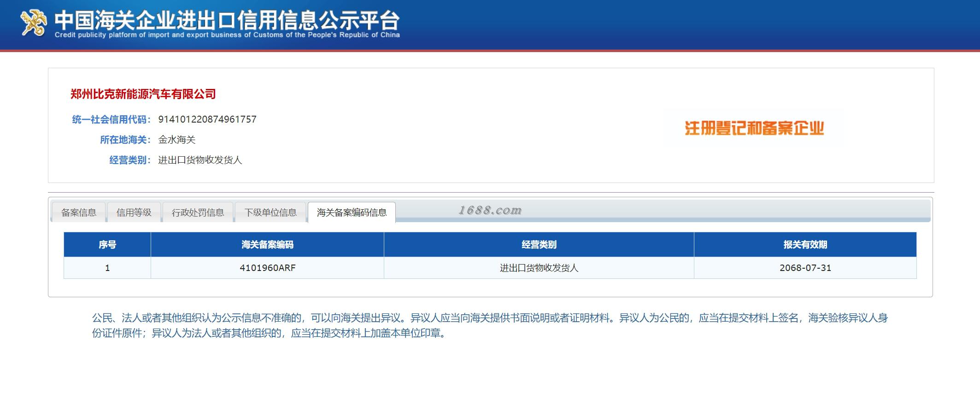Click the 报关有效期 column header
980x418 pixels.
(805, 245)
